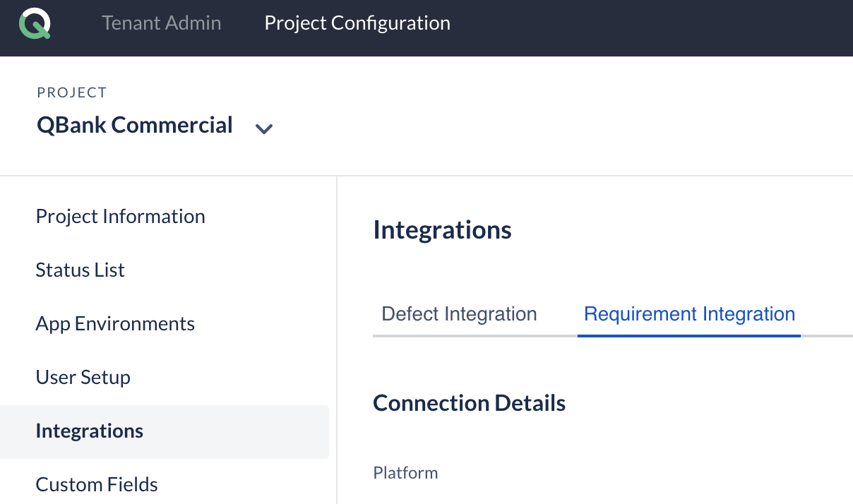This screenshot has width=853, height=504.
Task: Click the green Q logo icon
Action: tap(35, 23)
